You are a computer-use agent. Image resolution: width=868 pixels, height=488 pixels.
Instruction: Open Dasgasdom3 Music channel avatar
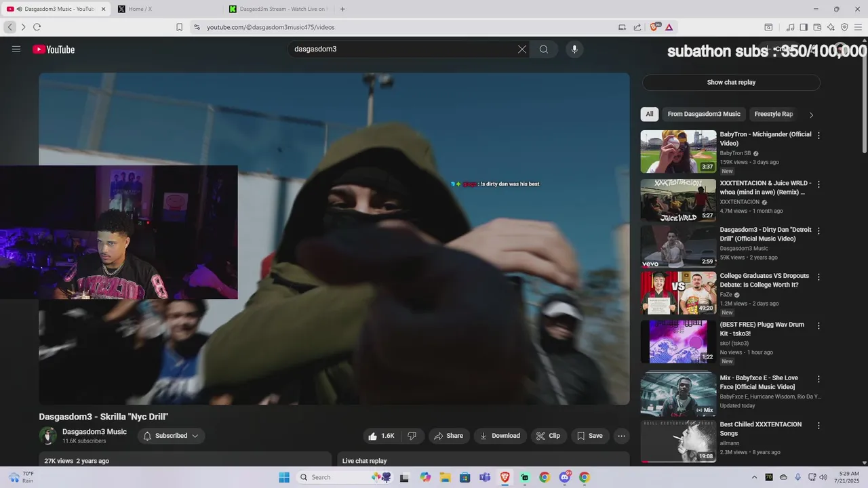[x=47, y=436]
